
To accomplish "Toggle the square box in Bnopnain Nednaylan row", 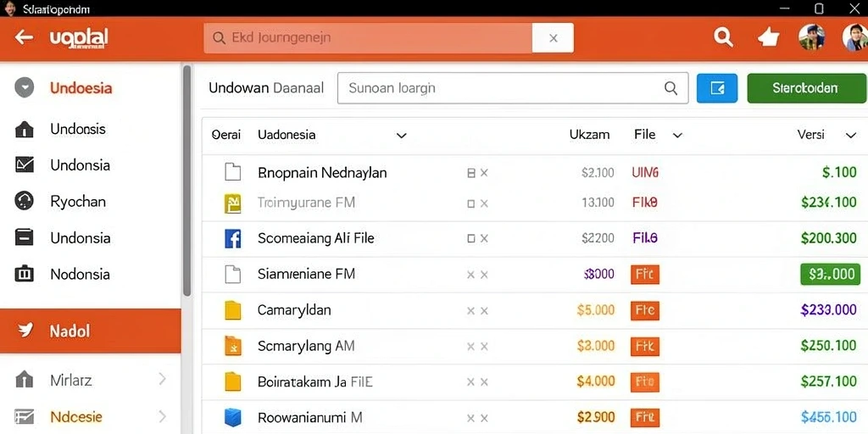I will pyautogui.click(x=471, y=173).
